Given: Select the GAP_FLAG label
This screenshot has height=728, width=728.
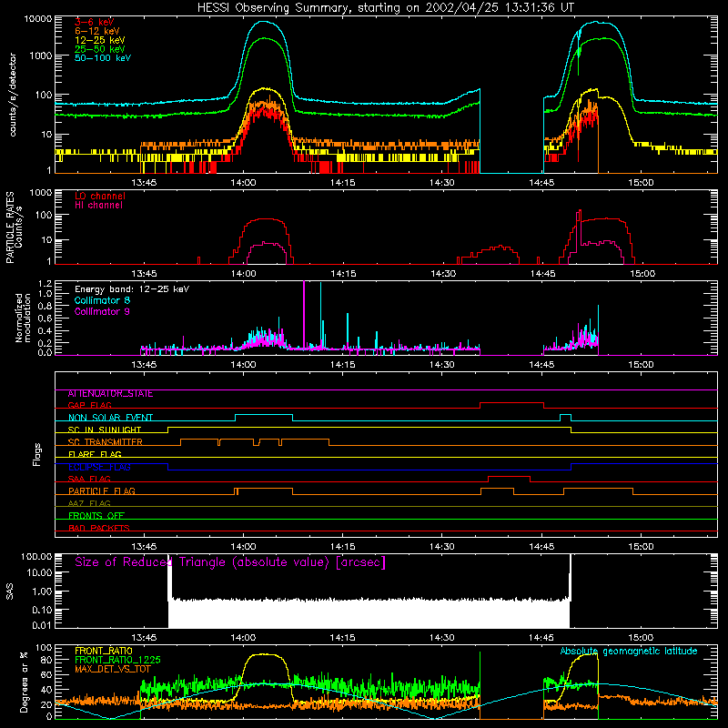Looking at the screenshot, I should point(89,405).
